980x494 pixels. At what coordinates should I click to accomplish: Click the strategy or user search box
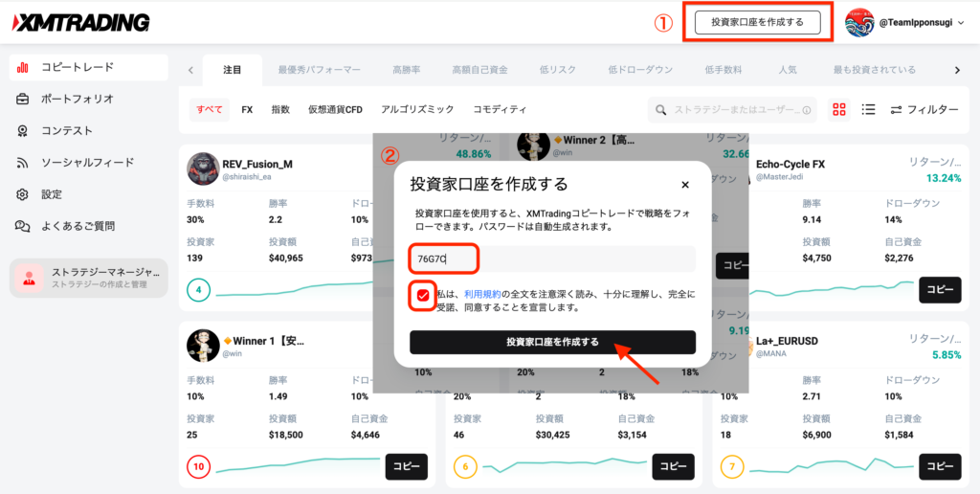tap(732, 110)
